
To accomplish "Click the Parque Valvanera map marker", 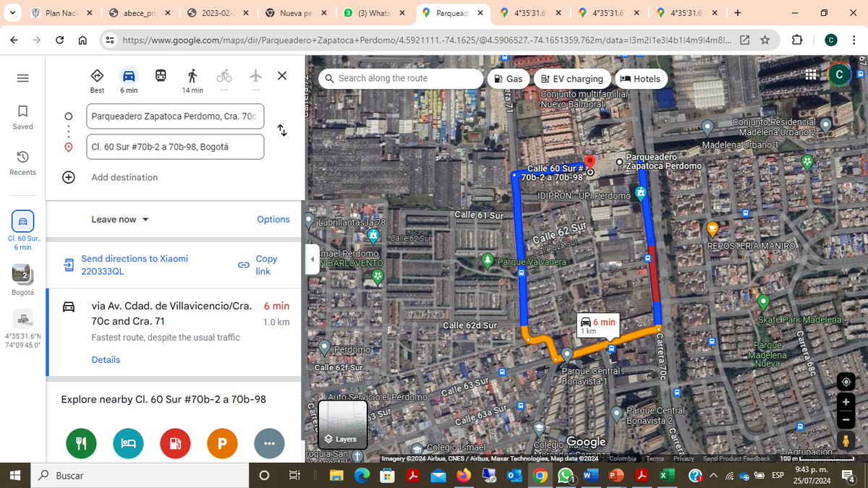I will tap(488, 260).
